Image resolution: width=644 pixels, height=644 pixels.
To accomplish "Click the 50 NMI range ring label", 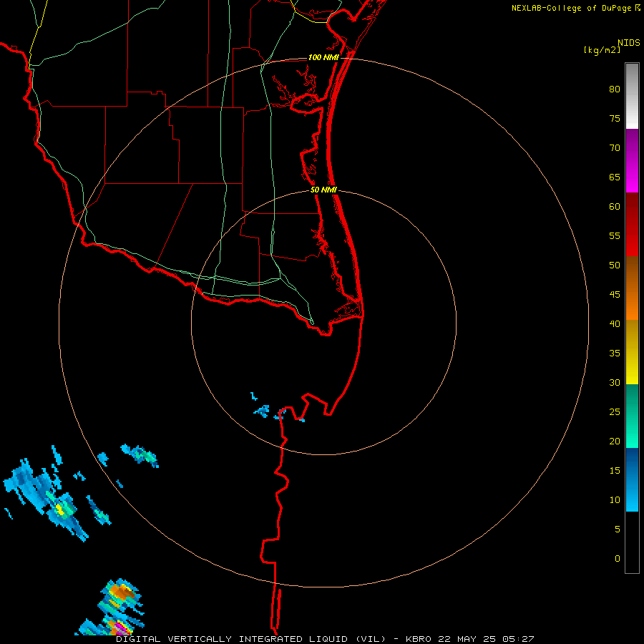I will click(x=323, y=190).
